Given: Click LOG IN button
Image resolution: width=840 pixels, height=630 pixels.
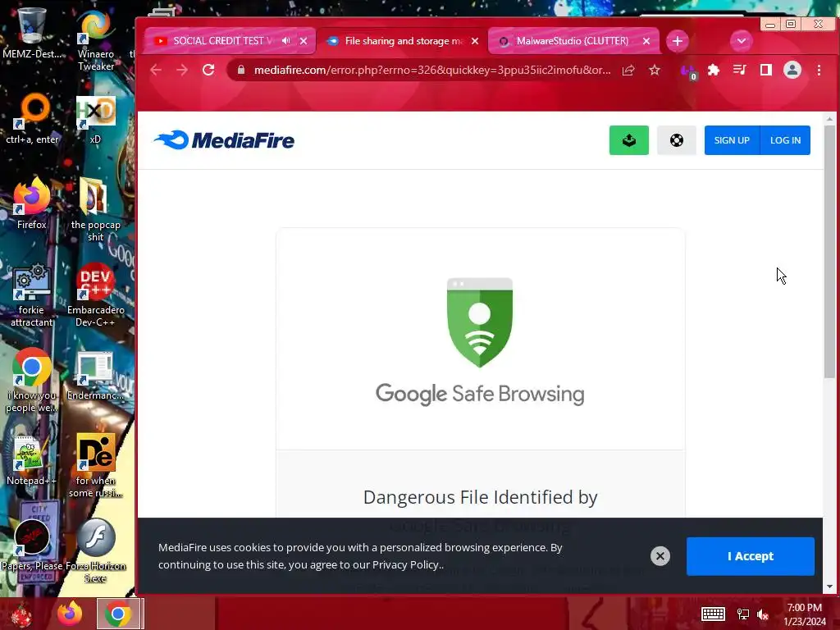Looking at the screenshot, I should coord(785,140).
